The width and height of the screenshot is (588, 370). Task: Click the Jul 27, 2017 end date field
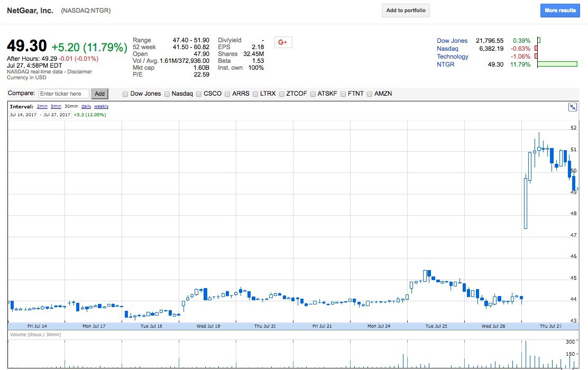point(57,115)
